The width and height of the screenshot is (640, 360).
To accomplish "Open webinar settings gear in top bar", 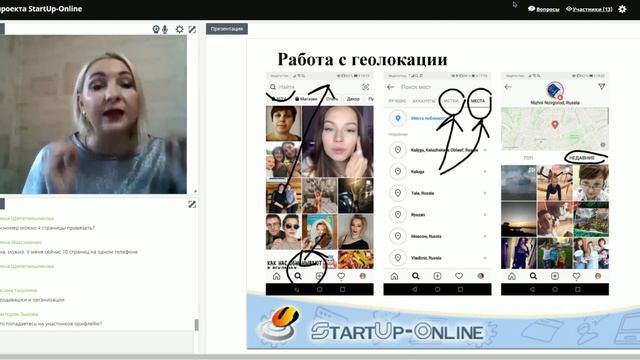I will coord(622,9).
